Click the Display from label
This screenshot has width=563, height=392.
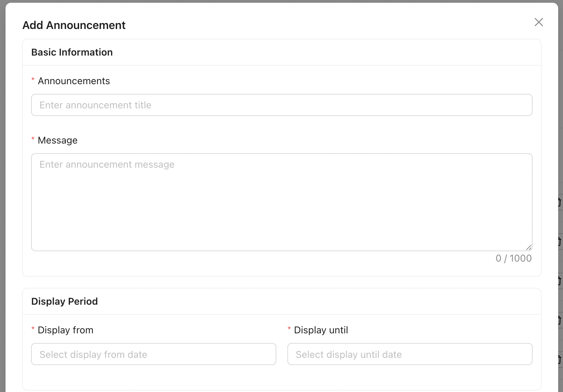(x=65, y=330)
